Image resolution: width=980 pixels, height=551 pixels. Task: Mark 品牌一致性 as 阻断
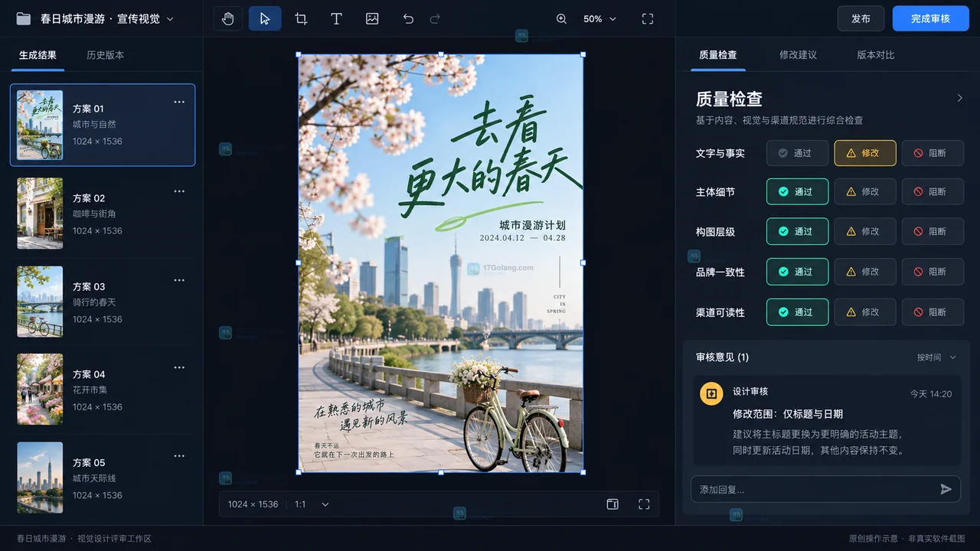[x=933, y=272]
